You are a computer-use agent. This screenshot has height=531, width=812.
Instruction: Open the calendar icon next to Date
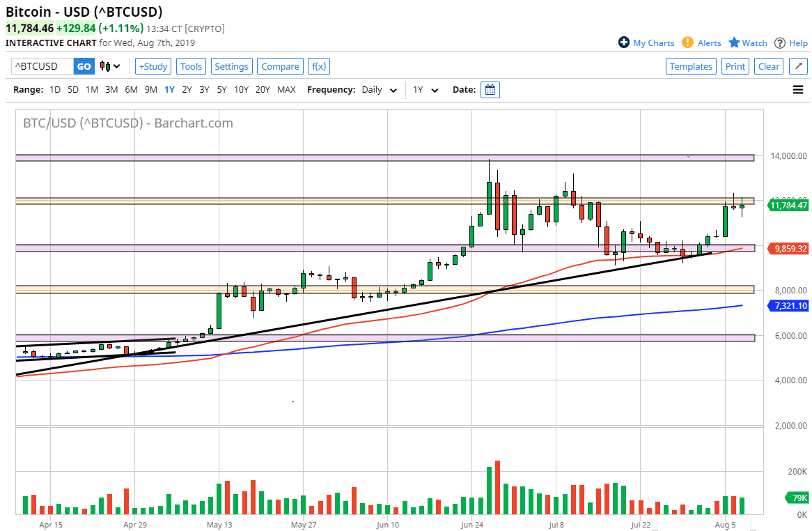pyautogui.click(x=490, y=89)
